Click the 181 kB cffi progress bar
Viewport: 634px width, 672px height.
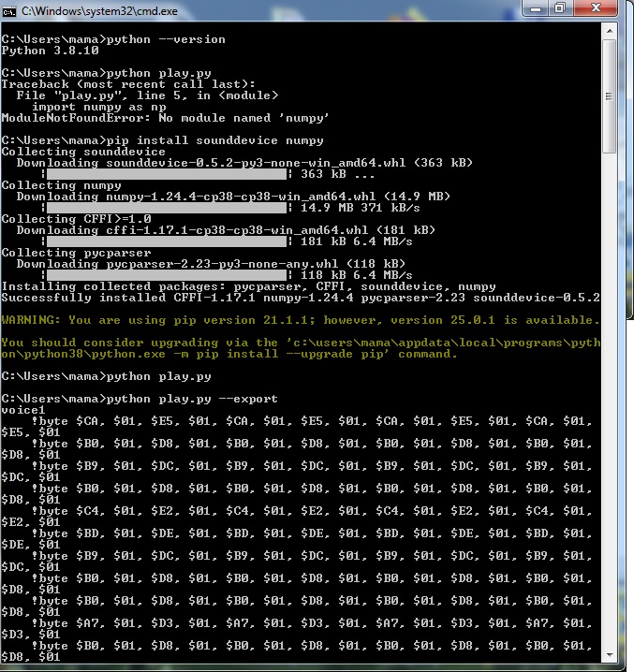click(x=167, y=241)
